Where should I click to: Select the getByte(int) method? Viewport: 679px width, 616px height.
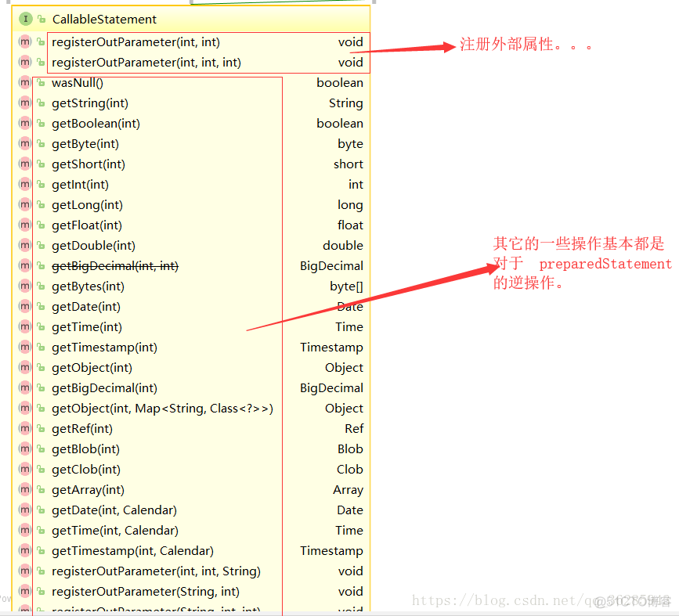coord(85,144)
